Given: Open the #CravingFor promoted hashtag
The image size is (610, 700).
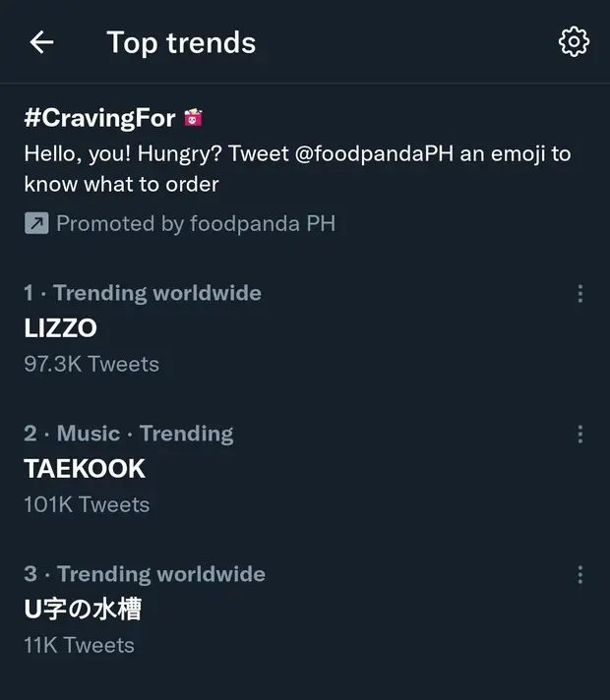Looking at the screenshot, I should (x=99, y=119).
